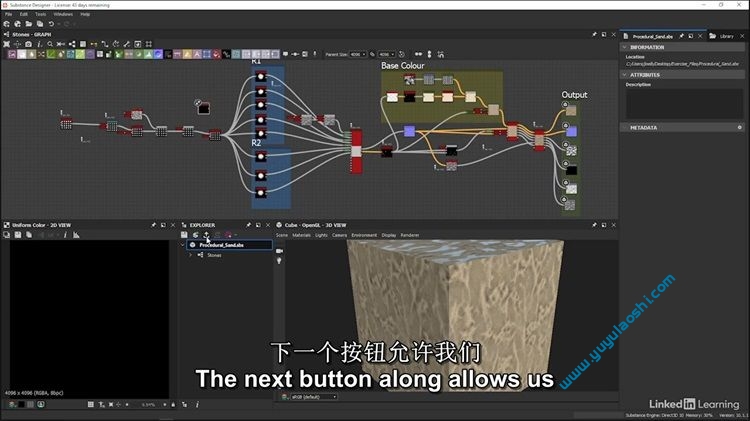Toggle tiling grid in 2D view bottom bar
This screenshot has height=421, width=750.
91,405
